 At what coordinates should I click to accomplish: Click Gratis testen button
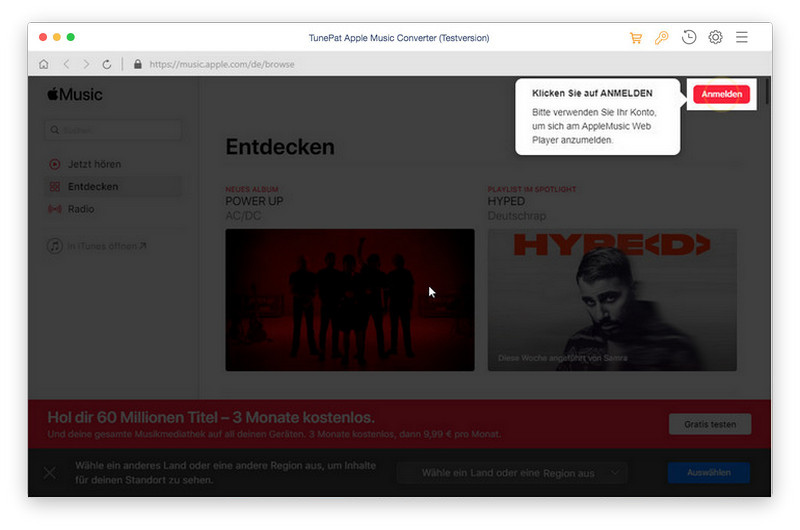tap(710, 424)
